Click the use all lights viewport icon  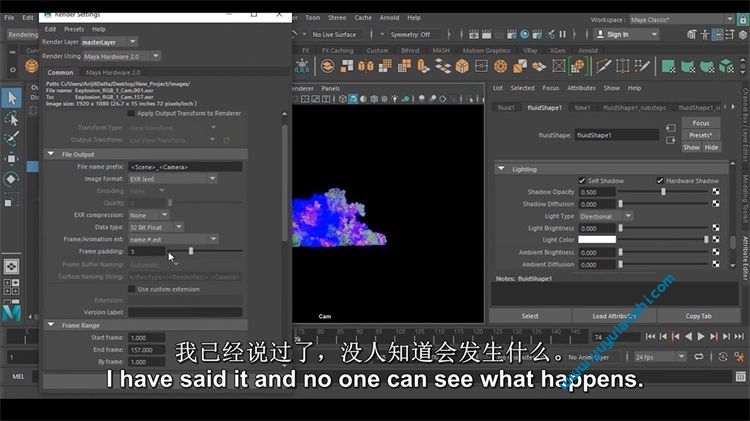(395, 99)
